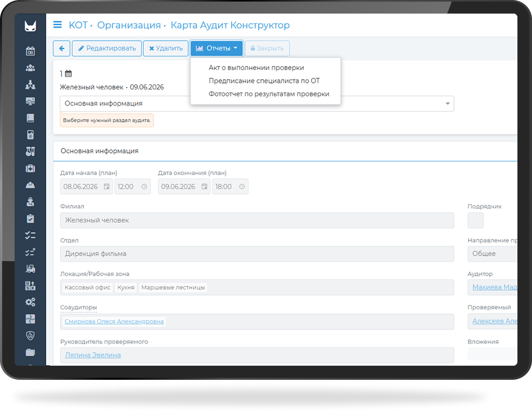Open the RISK icon in the sidebar
This screenshot has height=413, width=532.
click(30, 286)
